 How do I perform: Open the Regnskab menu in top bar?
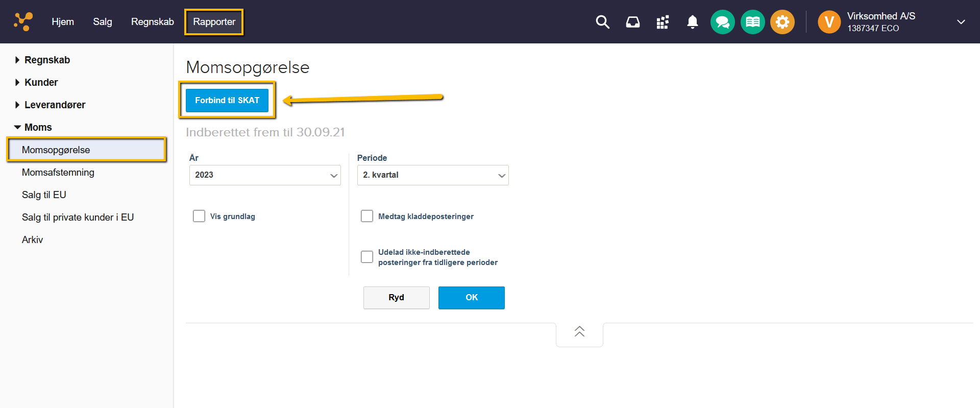click(152, 22)
